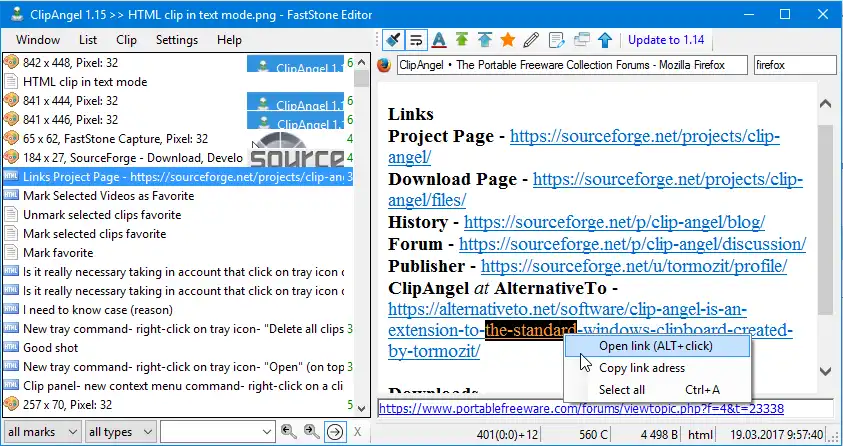This screenshot has width=843, height=446.
Task: Toggle the text formatting brush button
Action: [x=394, y=40]
